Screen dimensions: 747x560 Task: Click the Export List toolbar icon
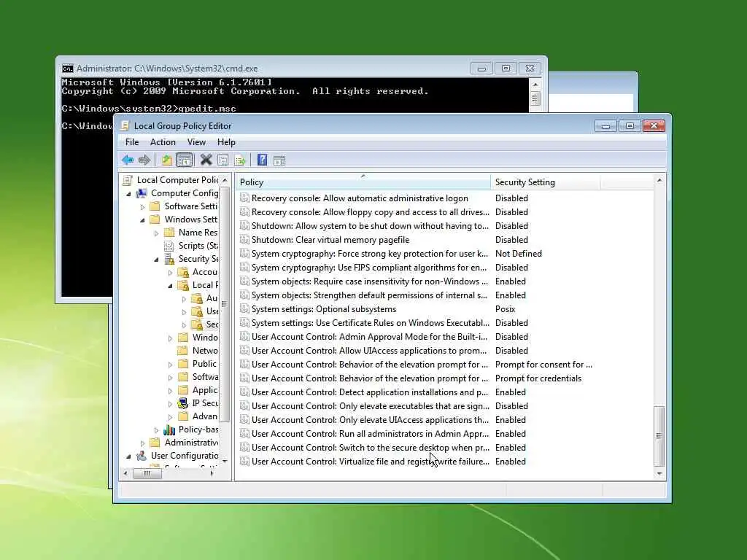(x=239, y=160)
